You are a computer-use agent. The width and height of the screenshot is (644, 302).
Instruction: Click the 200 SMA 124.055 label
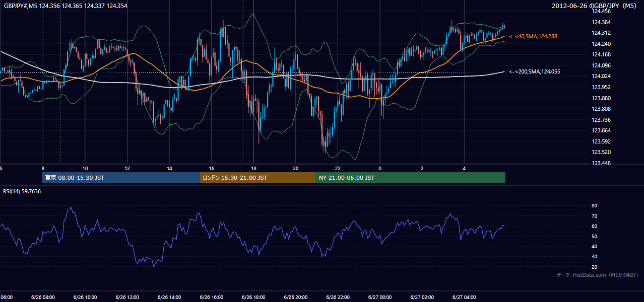[535, 71]
